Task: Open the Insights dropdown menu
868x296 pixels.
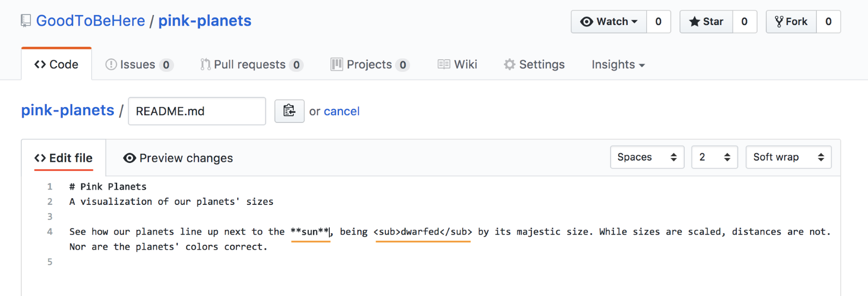Action: click(618, 65)
